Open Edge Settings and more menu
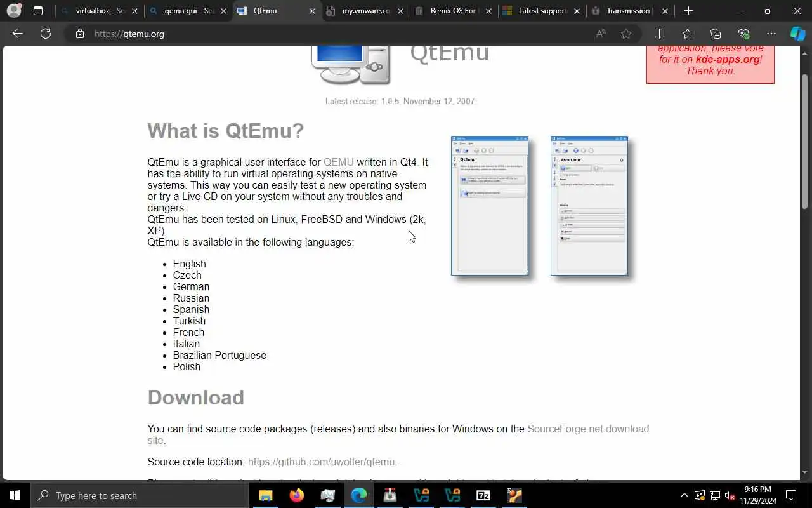Viewport: 812px width, 508px height. [771, 34]
